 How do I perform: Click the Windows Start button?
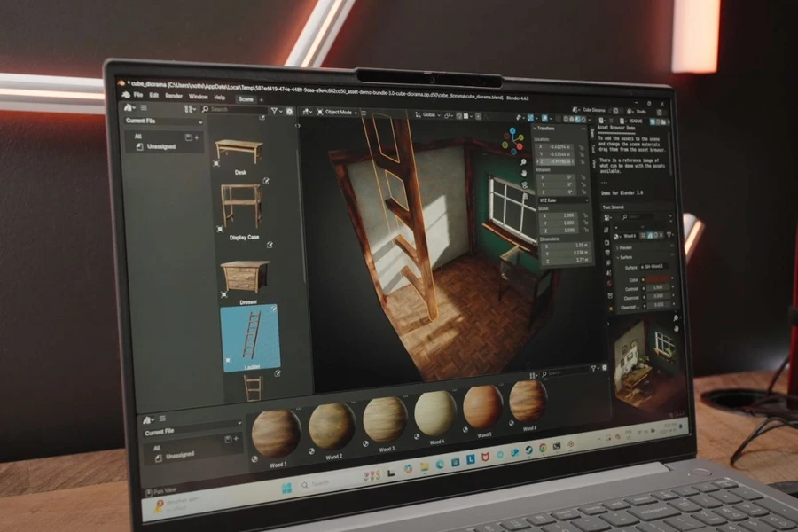coord(286,488)
